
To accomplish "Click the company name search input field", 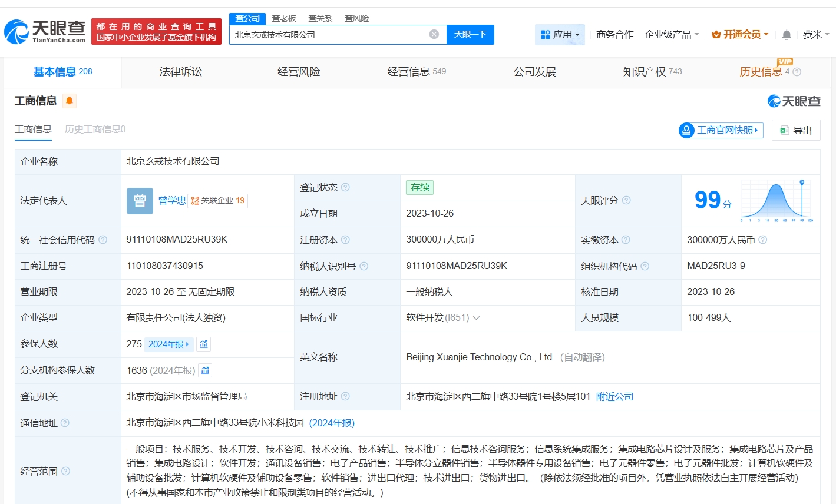I will (330, 35).
